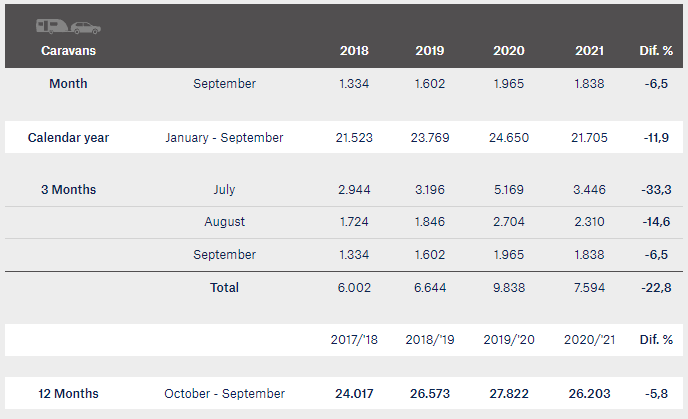Click the 27.822 twelve-month value
The width and height of the screenshot is (688, 419).
(509, 394)
